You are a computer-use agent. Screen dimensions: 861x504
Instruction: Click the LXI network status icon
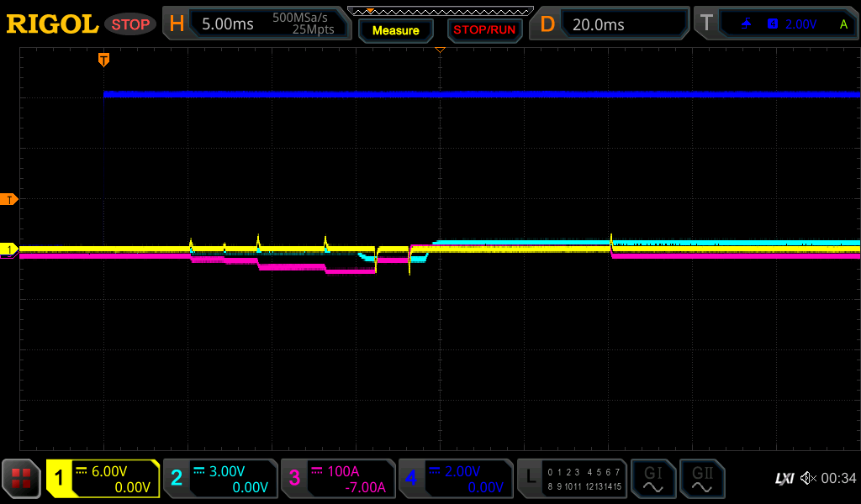pyautogui.click(x=784, y=479)
